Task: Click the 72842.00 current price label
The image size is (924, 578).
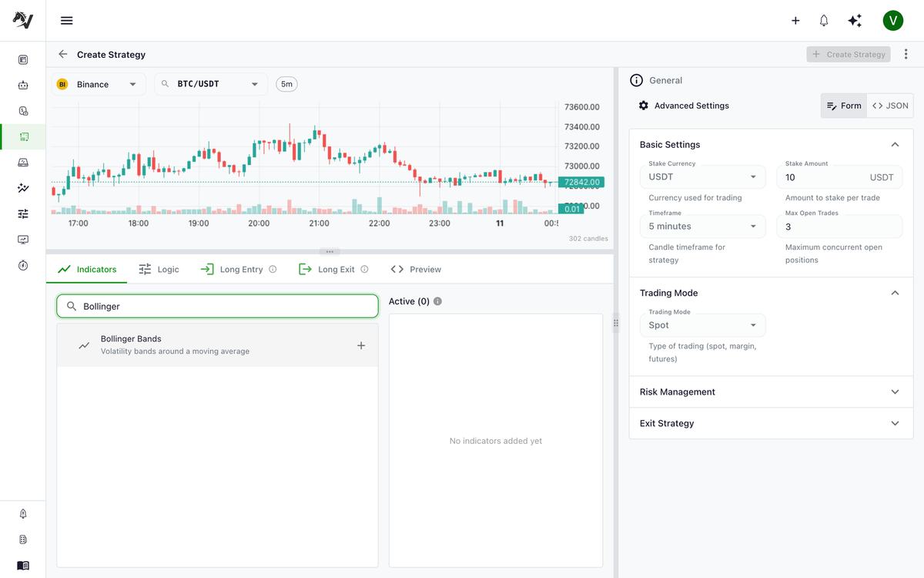Action: [581, 183]
